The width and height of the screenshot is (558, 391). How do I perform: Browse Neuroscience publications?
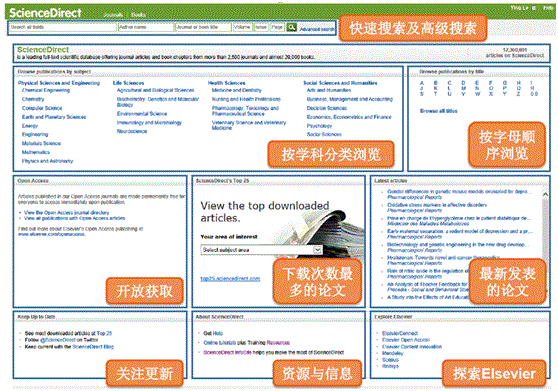pos(132,131)
